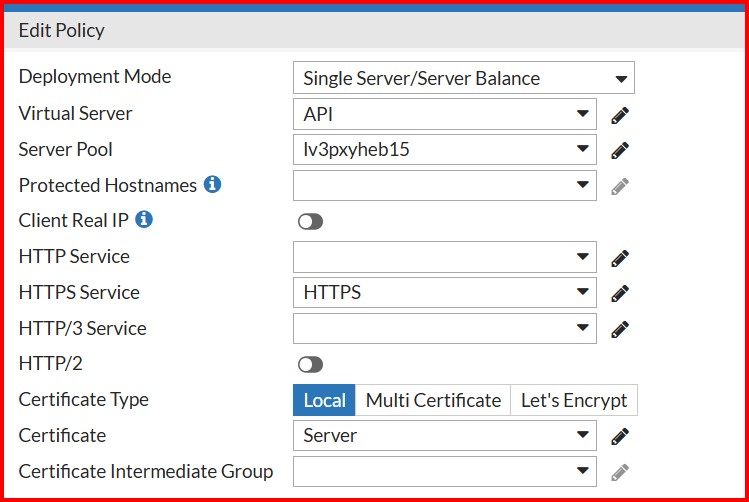The width and height of the screenshot is (749, 502).
Task: Show Client Real IP info icon
Action: tap(144, 219)
